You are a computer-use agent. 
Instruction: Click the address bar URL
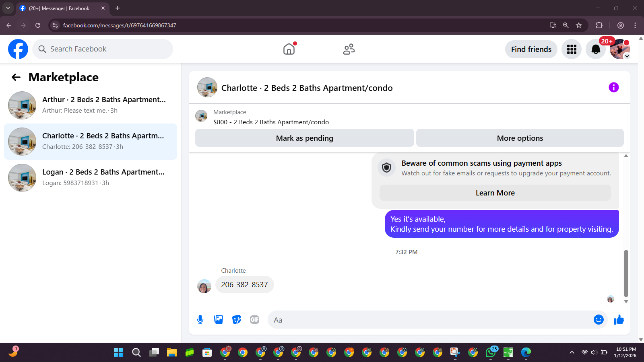tap(120, 25)
